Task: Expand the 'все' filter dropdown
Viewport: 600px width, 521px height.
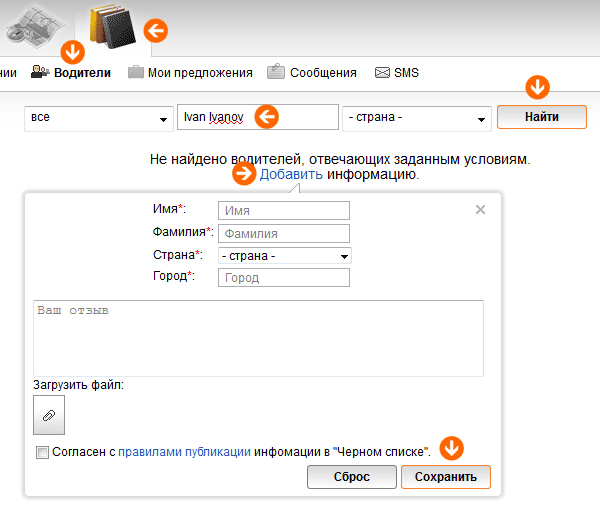Action: pos(97,118)
